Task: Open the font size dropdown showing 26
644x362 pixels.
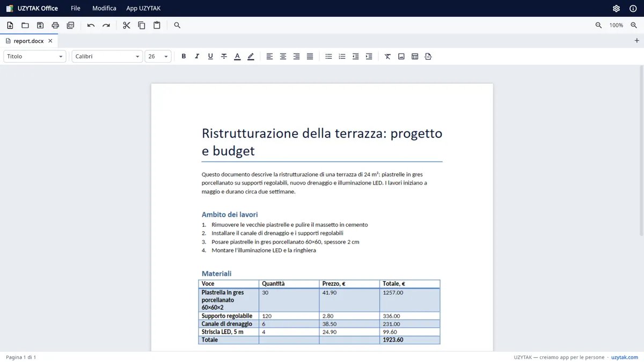Action: pos(158,56)
